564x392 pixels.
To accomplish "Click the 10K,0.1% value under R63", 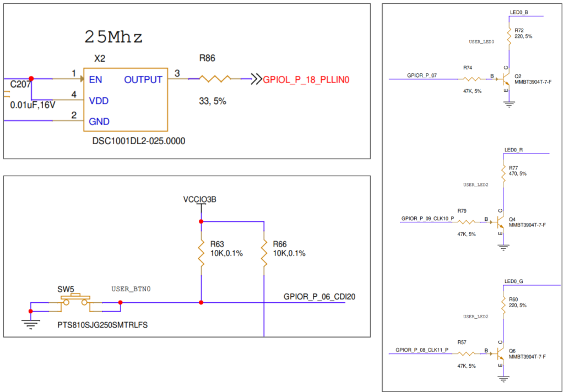I will point(226,253).
